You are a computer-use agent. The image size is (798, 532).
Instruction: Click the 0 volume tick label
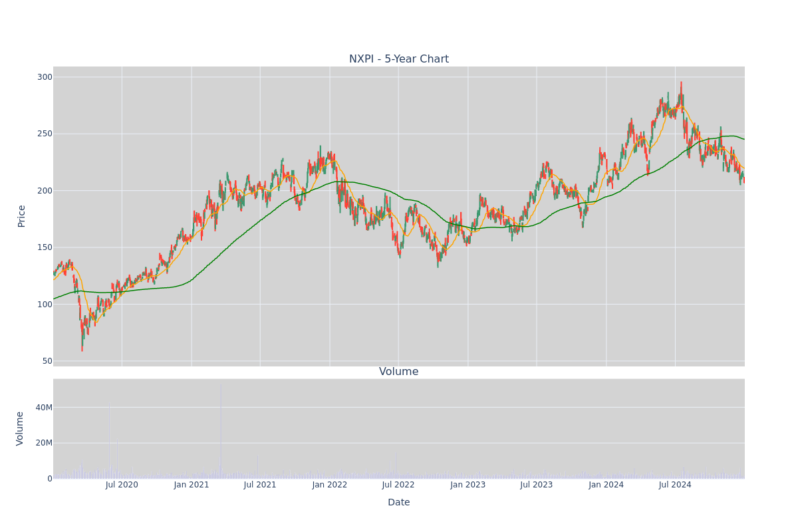50,479
